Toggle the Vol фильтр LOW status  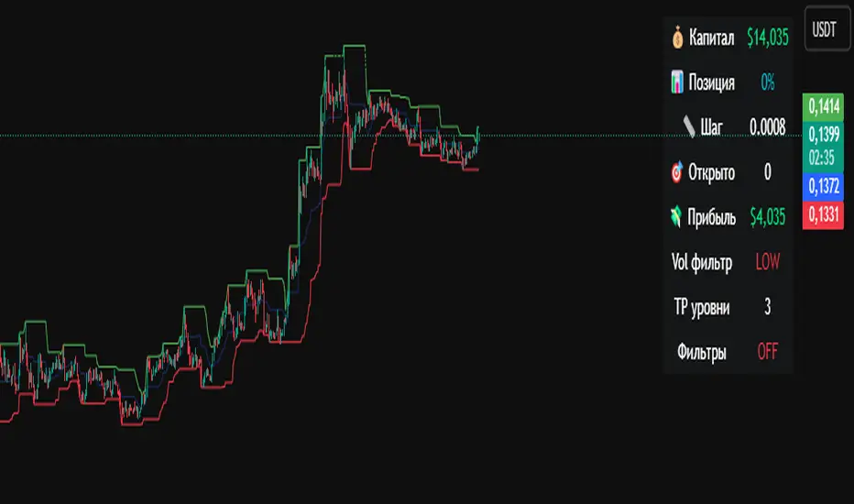click(x=767, y=262)
